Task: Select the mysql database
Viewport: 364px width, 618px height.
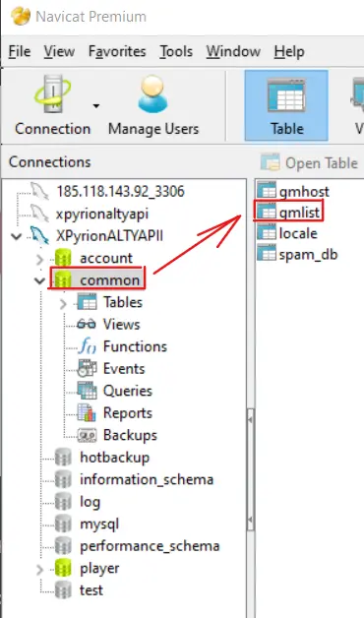Action: [99, 524]
